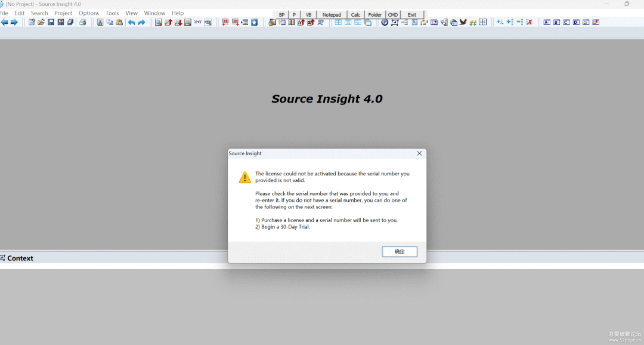Open the Options menu

[x=89, y=13]
